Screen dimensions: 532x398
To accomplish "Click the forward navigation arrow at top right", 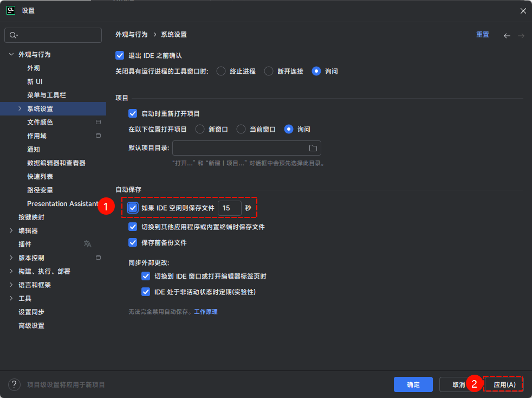I will 520,35.
